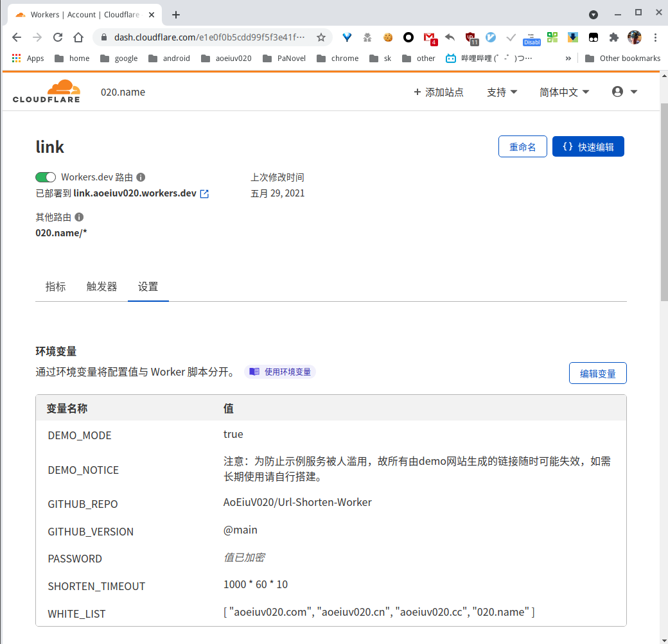Click the scrollbar down arrow

664,640
